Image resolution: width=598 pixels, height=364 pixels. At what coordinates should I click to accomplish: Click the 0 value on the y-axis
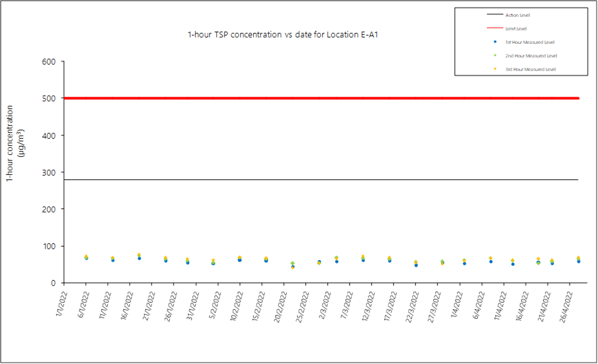pos(54,283)
